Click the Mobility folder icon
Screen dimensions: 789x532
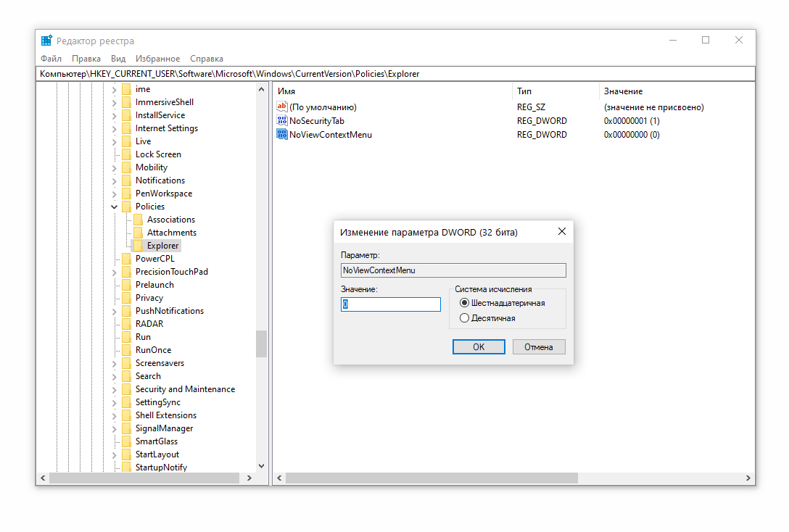point(126,167)
